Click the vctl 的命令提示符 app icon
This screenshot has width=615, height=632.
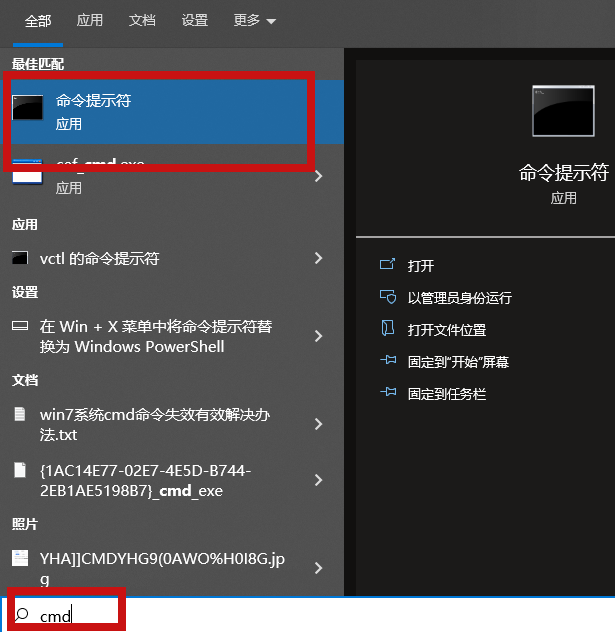[20, 258]
